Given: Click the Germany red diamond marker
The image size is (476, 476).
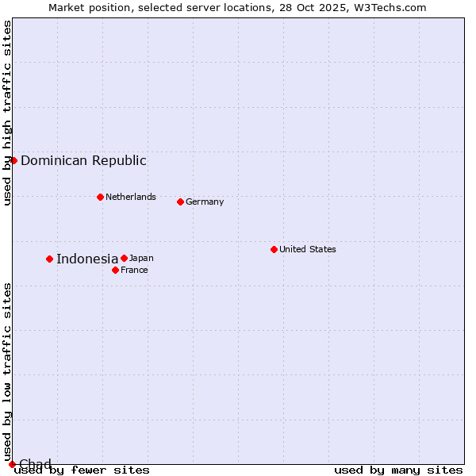Looking at the screenshot, I should [x=180, y=202].
